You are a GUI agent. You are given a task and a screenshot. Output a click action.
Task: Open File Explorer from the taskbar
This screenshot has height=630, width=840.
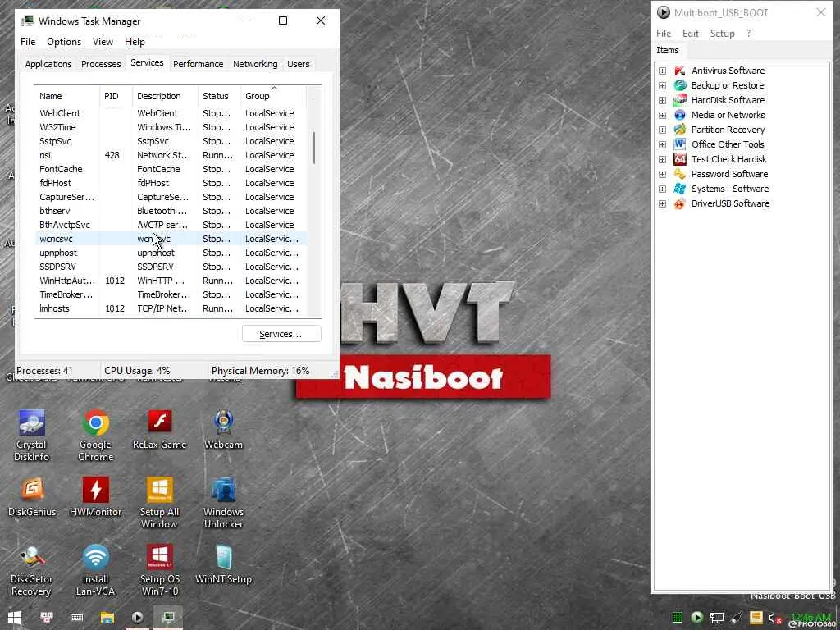tap(107, 618)
